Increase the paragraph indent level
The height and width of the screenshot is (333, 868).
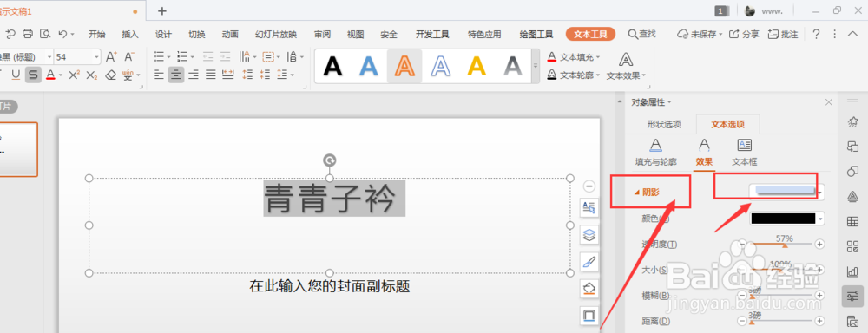[x=225, y=57]
